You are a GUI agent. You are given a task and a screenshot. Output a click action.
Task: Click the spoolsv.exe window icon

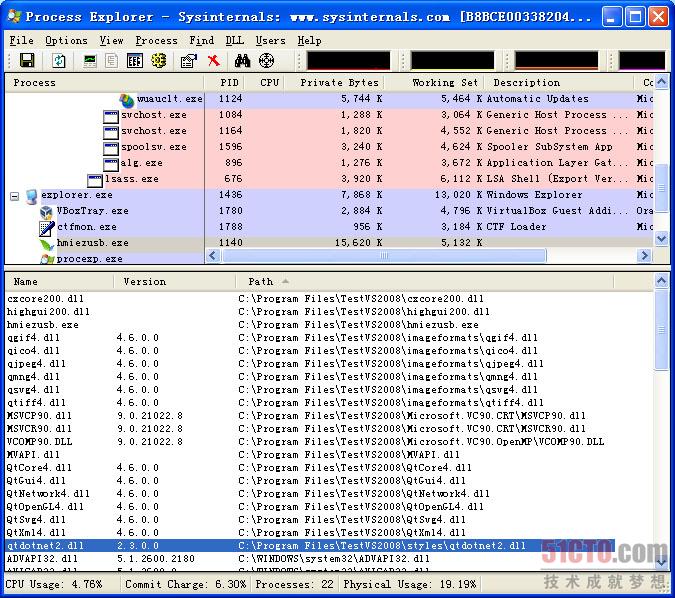(x=111, y=149)
